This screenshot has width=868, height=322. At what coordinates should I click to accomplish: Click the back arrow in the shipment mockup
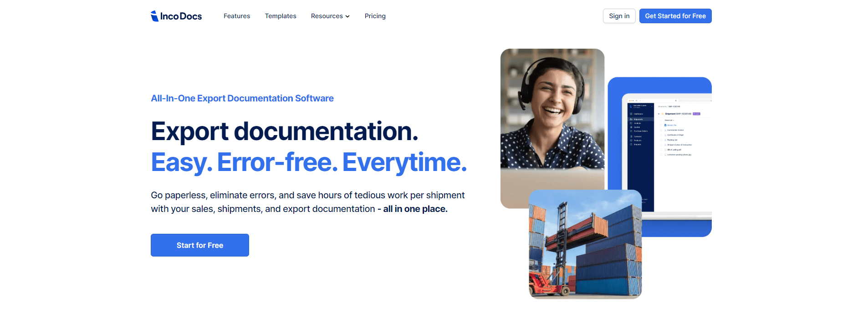point(659,114)
